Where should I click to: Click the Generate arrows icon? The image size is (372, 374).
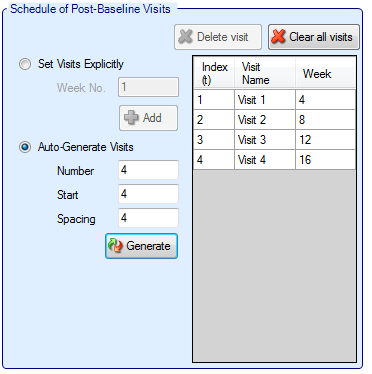pos(115,246)
